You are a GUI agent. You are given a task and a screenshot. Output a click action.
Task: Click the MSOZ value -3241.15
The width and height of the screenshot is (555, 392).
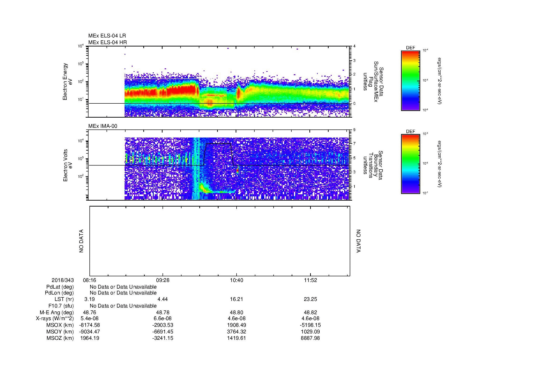point(163,338)
